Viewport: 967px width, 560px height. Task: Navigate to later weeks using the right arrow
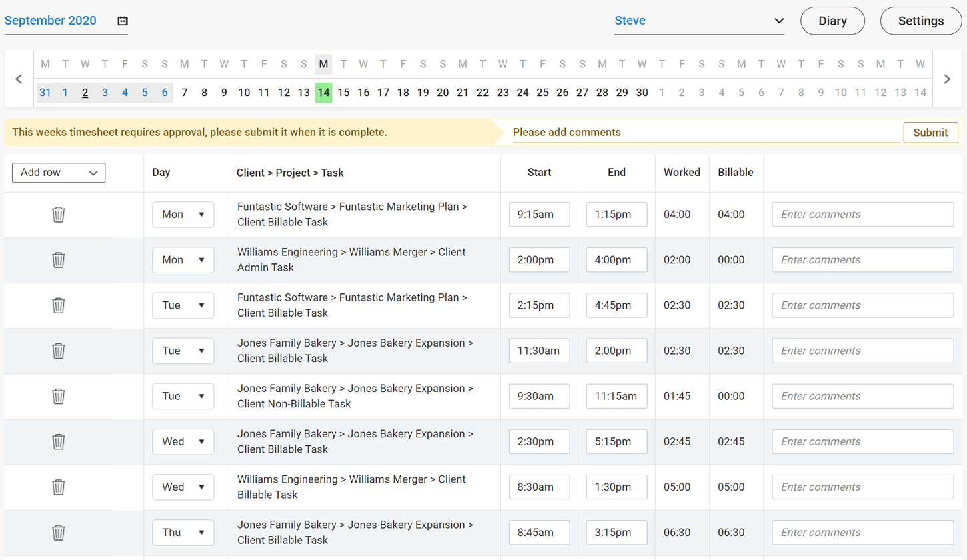click(947, 79)
